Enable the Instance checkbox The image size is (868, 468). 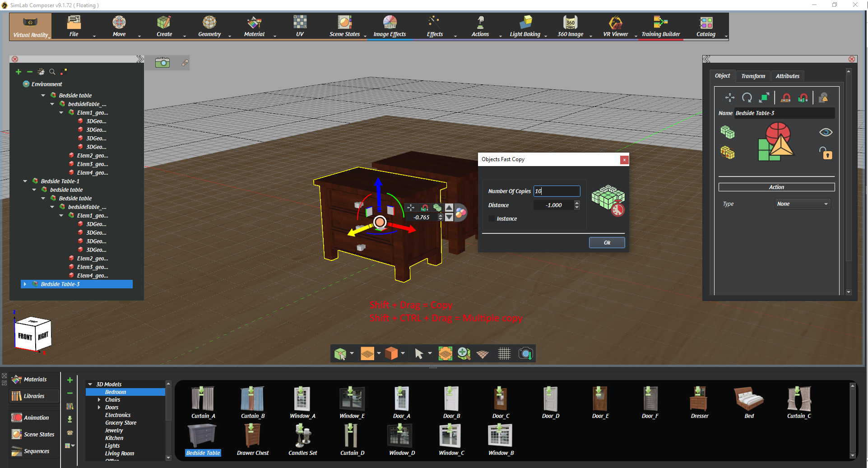tap(492, 219)
